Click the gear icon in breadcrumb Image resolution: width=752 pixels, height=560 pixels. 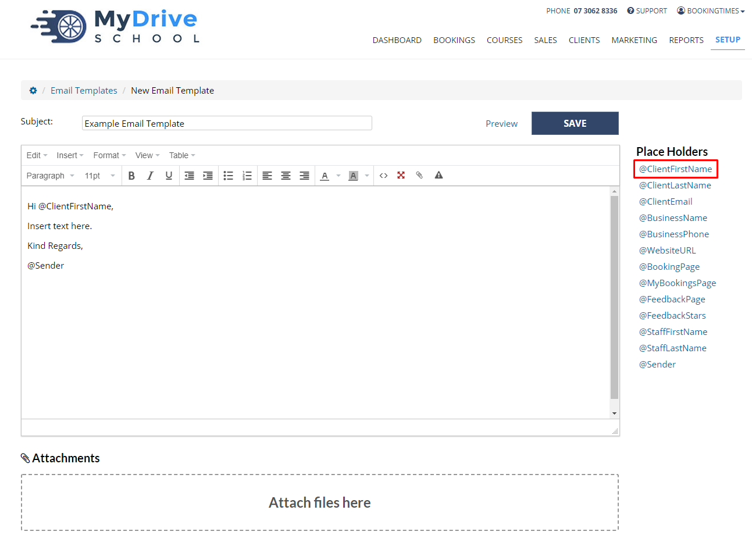tap(33, 91)
